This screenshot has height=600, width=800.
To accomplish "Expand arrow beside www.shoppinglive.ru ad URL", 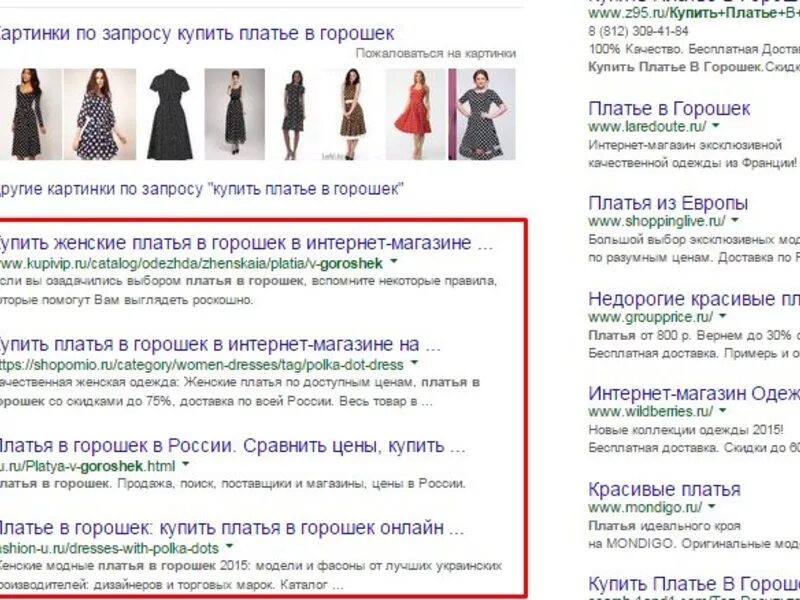I will tap(735, 220).
